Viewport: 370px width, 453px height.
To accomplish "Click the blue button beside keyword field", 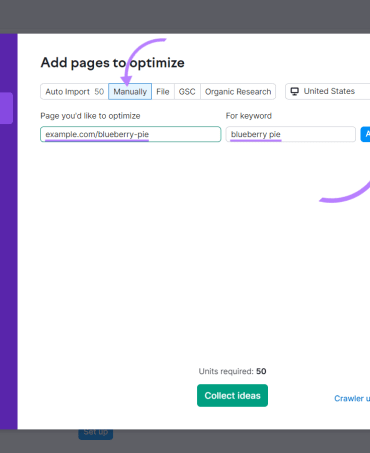I will (365, 134).
